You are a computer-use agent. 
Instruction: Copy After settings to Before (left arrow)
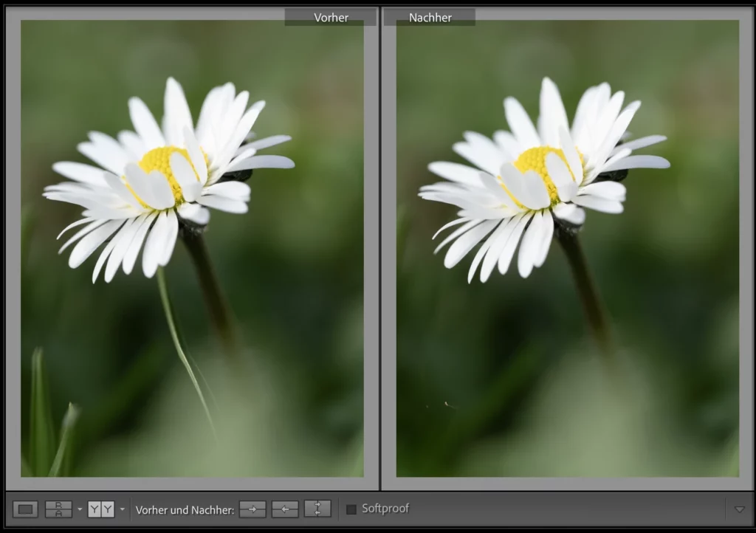click(x=285, y=509)
